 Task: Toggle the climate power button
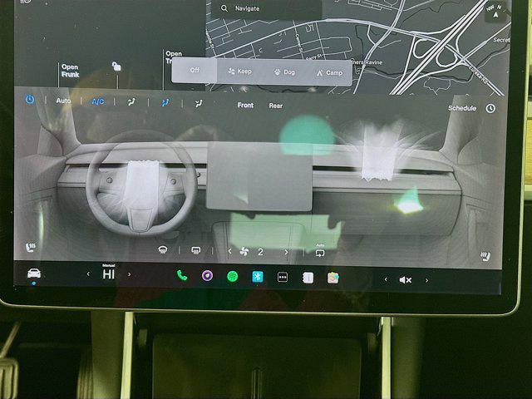click(30, 100)
